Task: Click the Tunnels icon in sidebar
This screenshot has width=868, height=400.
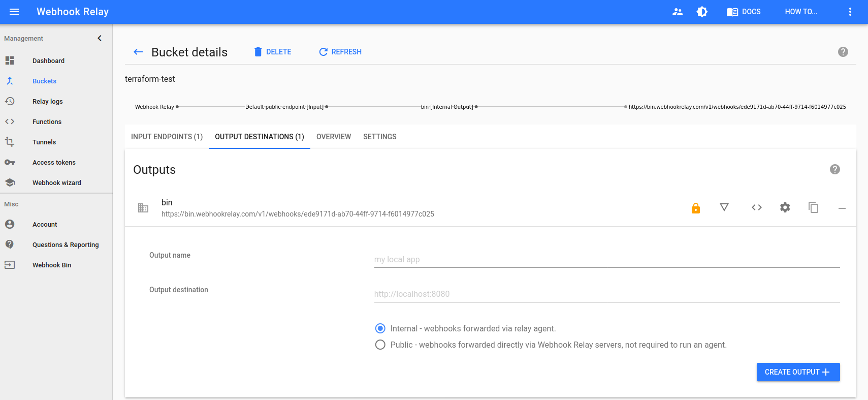Action: (x=10, y=142)
